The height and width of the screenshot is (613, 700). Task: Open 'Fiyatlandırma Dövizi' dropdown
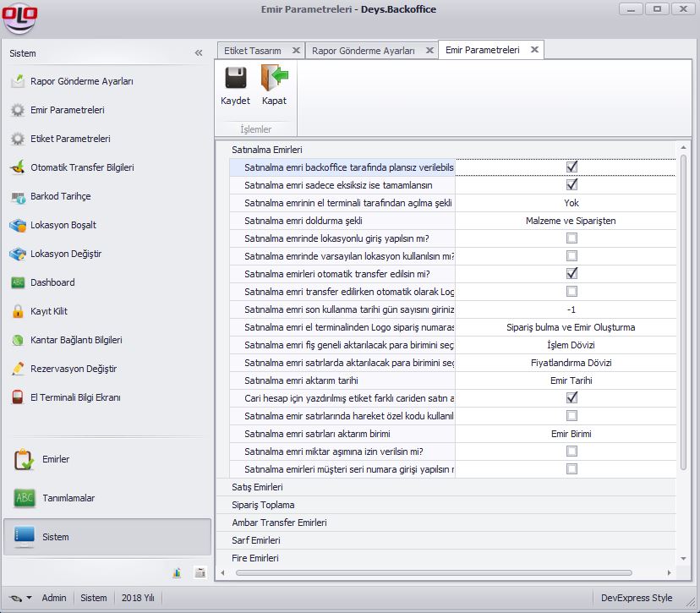coord(566,363)
